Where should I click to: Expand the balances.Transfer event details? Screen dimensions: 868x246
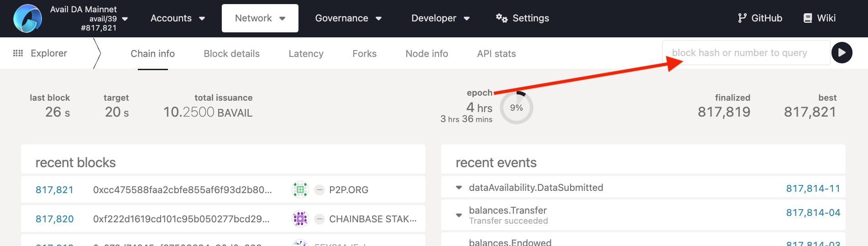click(x=459, y=215)
